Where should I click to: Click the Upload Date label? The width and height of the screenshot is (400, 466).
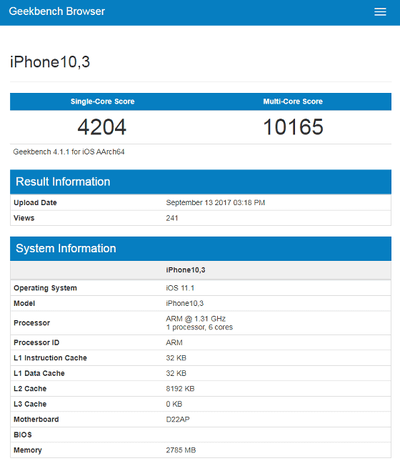(x=35, y=203)
